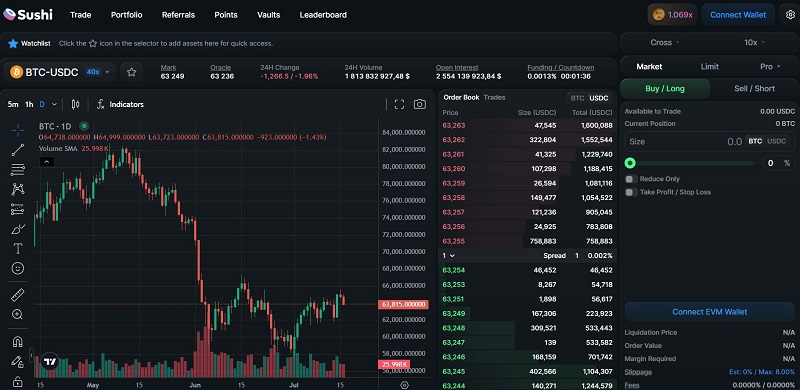Select the trend line drawing tool
The image size is (800, 390).
(x=18, y=150)
